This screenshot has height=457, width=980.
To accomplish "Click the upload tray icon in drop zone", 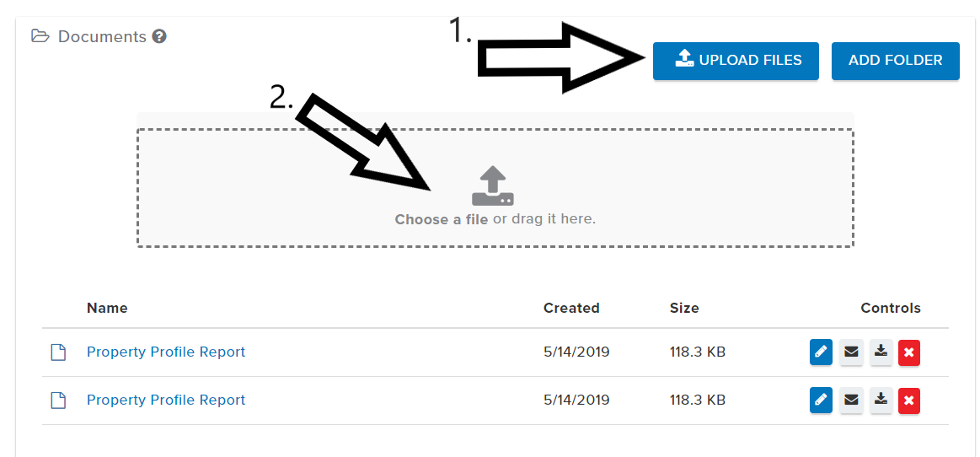I will tap(493, 186).
